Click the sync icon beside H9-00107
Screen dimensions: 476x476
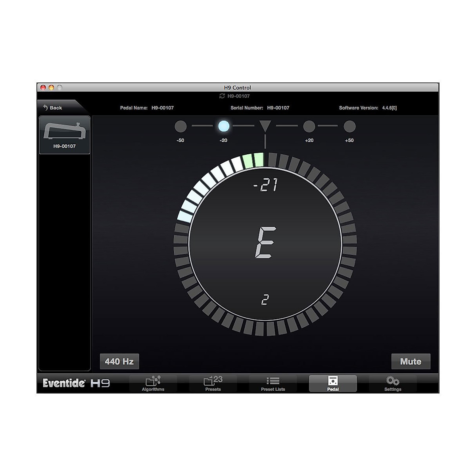pos(222,96)
